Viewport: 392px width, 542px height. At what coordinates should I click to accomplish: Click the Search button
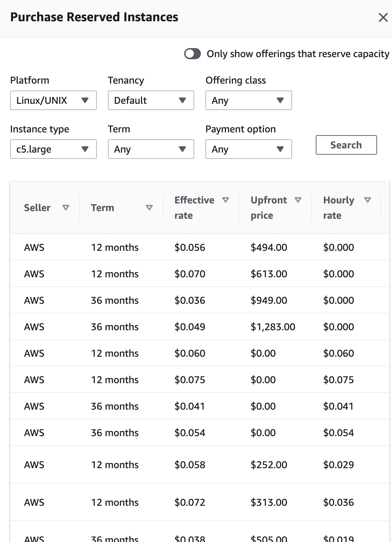pos(346,145)
